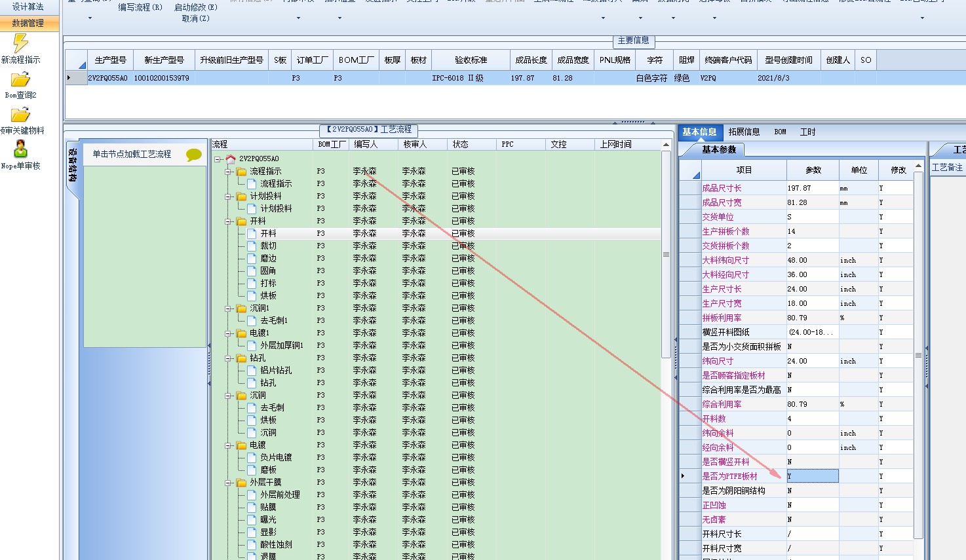Click the 终端客户代码 column header
This screenshot has height=560, width=966.
728,60
